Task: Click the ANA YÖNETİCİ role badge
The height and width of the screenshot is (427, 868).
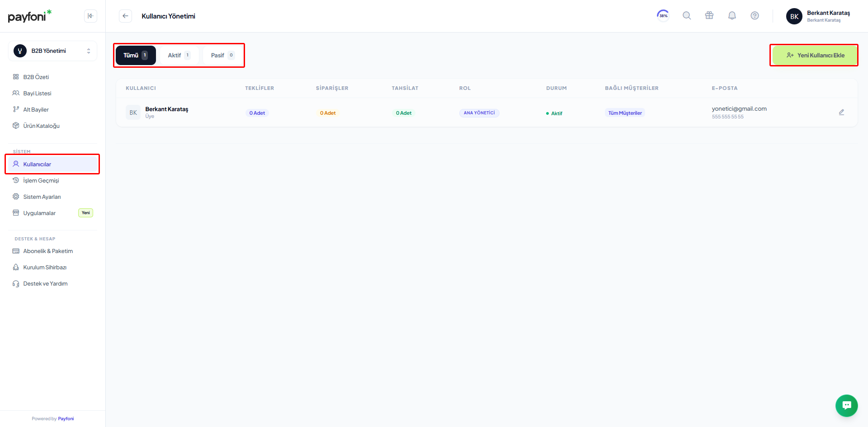Action: tap(479, 113)
